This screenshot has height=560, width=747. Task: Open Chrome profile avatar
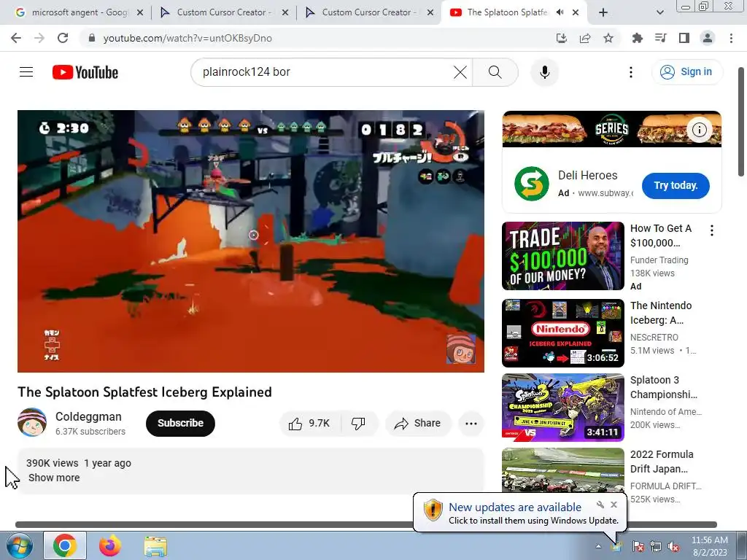point(708,38)
